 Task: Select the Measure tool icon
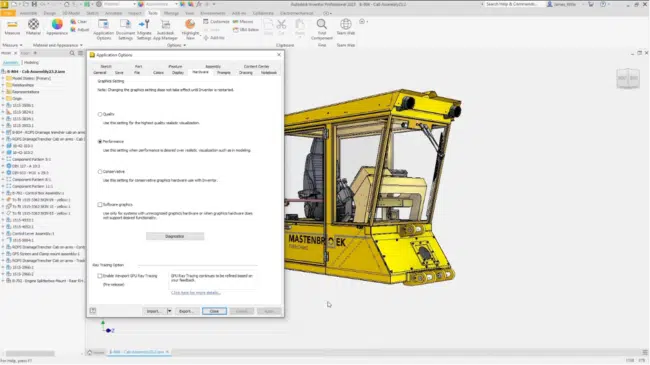tap(12, 24)
